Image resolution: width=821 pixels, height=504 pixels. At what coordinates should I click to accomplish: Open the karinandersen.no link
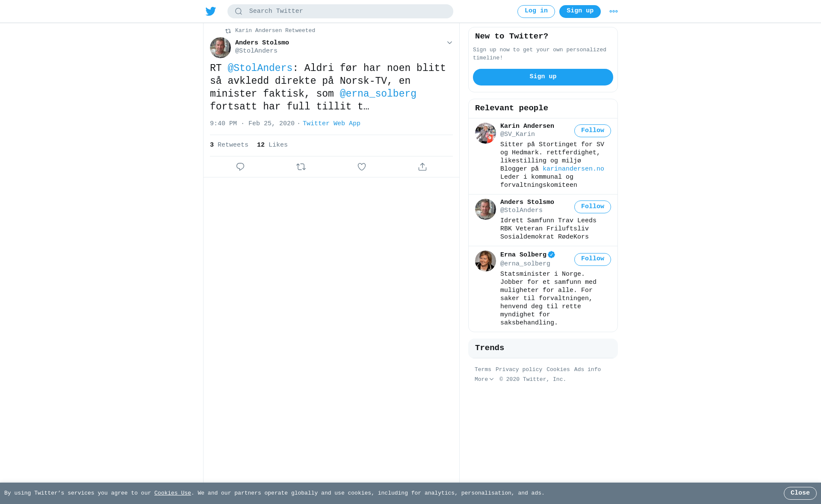(573, 169)
